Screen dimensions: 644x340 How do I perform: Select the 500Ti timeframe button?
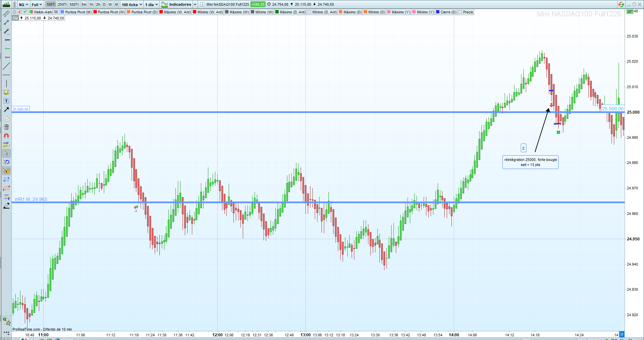74,4
